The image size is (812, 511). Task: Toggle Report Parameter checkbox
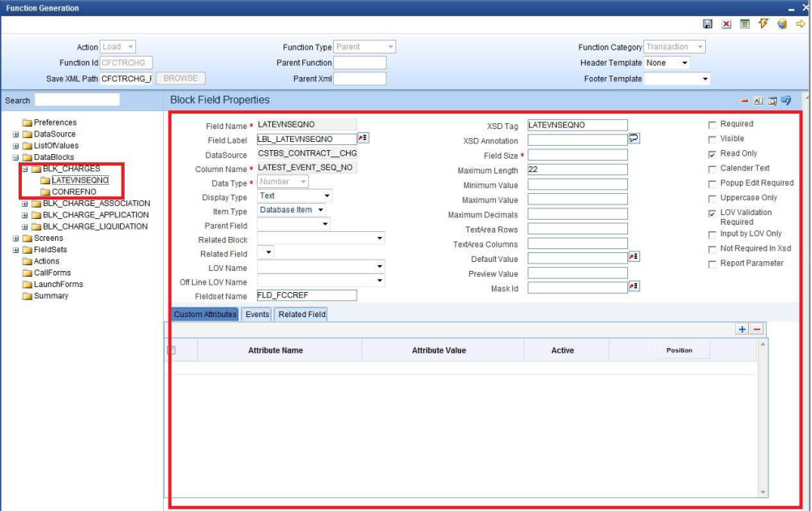712,264
